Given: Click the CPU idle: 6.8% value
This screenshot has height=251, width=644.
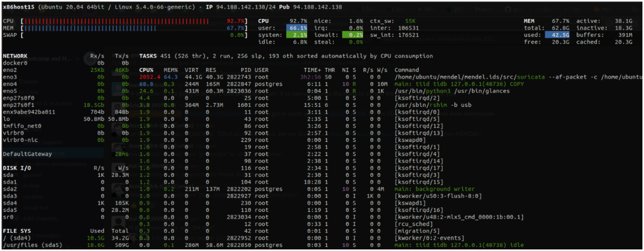Looking at the screenshot, I should tap(300, 42).
